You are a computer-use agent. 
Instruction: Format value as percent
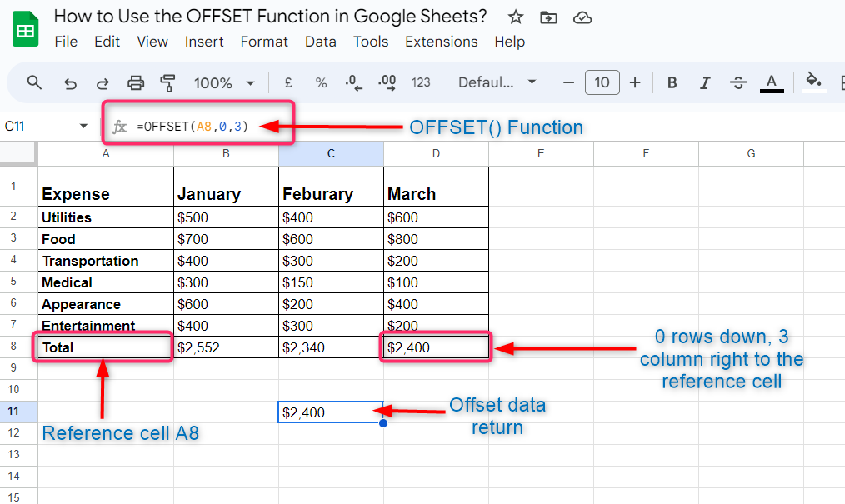tap(321, 82)
